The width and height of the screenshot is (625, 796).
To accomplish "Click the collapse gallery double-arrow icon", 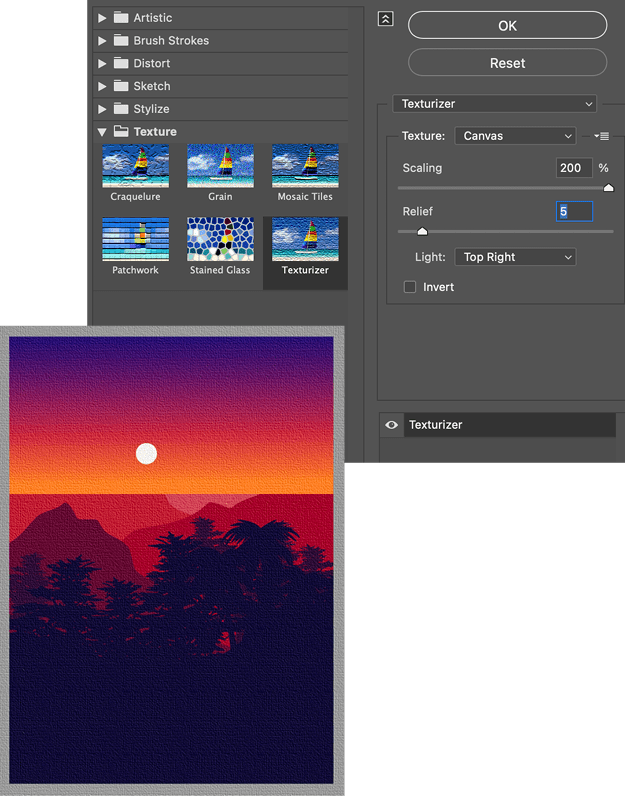I will click(x=386, y=19).
